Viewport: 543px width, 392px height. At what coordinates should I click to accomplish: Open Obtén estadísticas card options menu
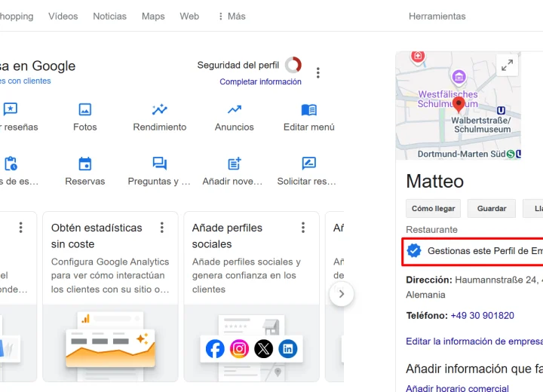(x=161, y=228)
